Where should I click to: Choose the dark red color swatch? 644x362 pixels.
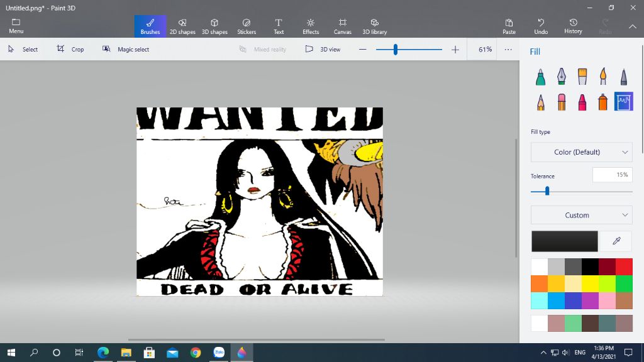[607, 266]
